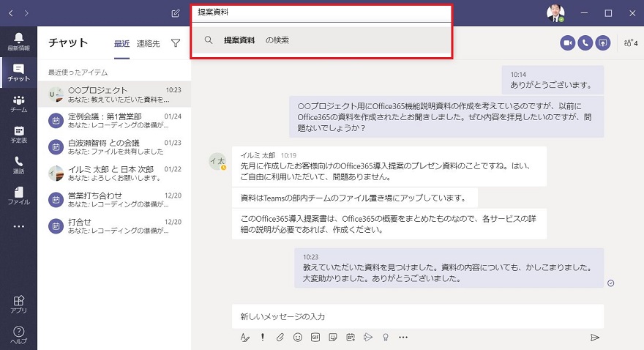This screenshot has height=350, width=644.
Task: Insert a GIF
Action: pyautogui.click(x=315, y=338)
